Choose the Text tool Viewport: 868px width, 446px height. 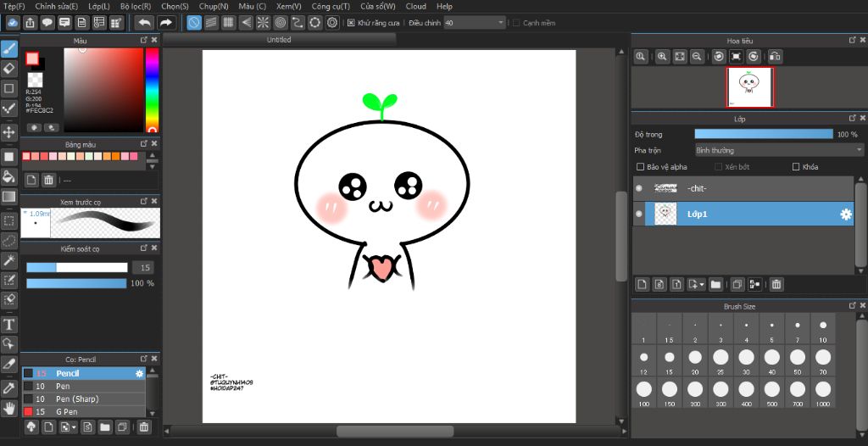9,325
